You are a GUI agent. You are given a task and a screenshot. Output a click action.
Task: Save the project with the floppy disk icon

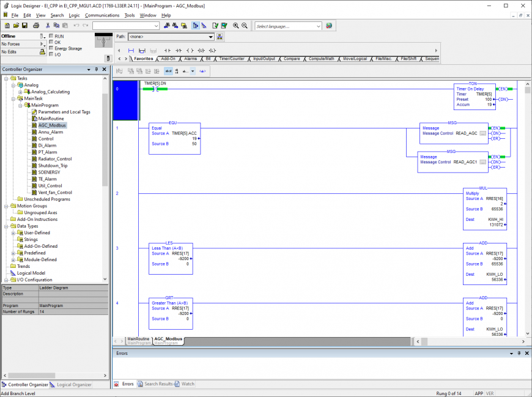(x=24, y=26)
